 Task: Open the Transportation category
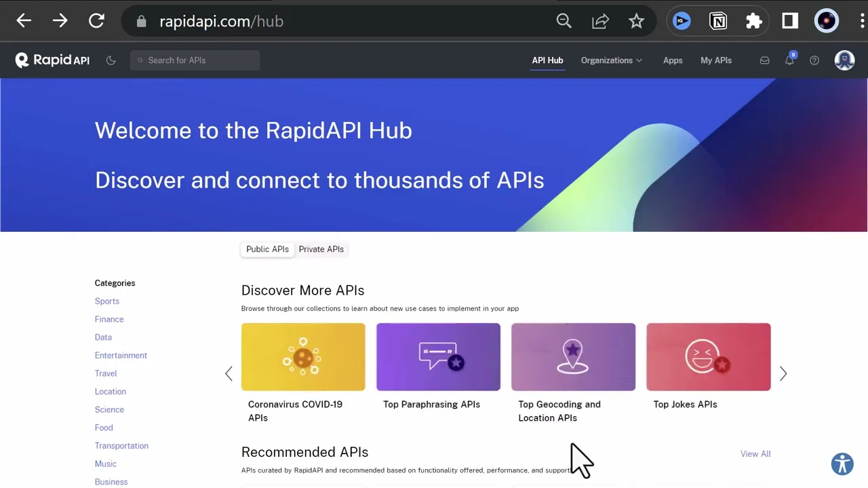[121, 446]
